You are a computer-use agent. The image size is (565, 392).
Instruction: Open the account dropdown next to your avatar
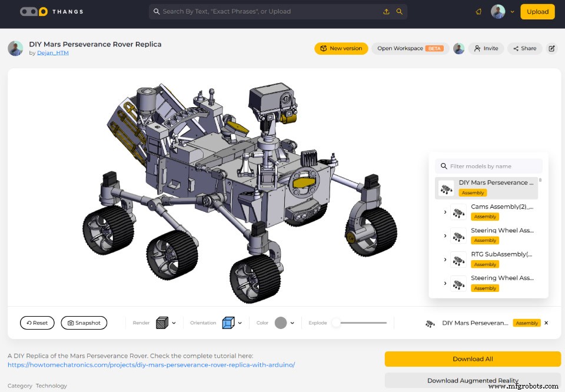(511, 11)
